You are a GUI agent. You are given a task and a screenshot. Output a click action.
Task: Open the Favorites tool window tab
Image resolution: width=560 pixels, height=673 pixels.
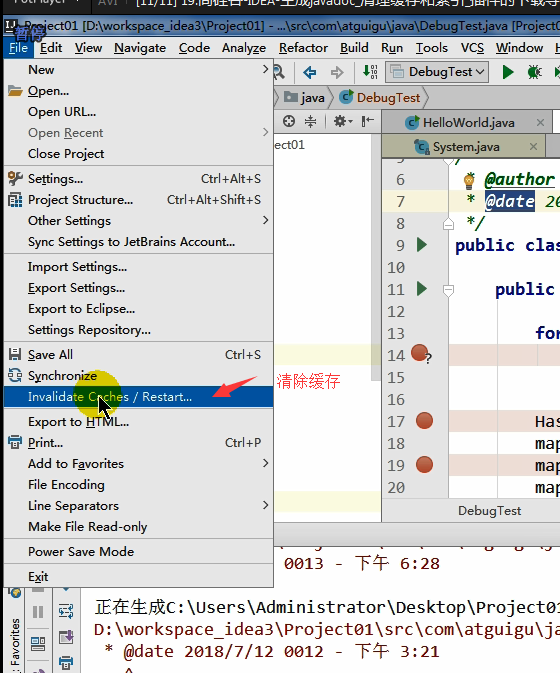pos(14,644)
